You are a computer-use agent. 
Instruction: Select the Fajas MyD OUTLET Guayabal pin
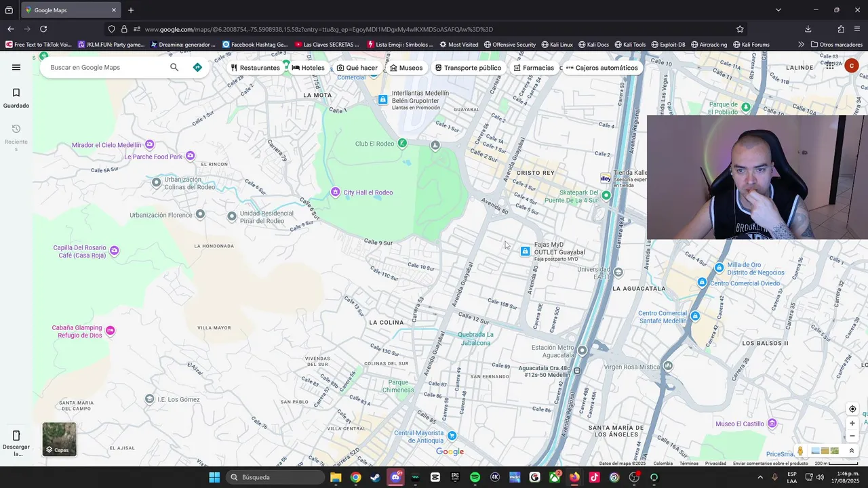coord(525,251)
